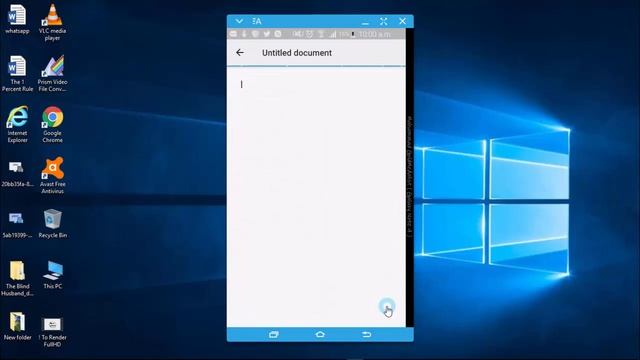The width and height of the screenshot is (640, 360).
Task: Select the 20bb35fa file on desktop
Action: [17, 173]
